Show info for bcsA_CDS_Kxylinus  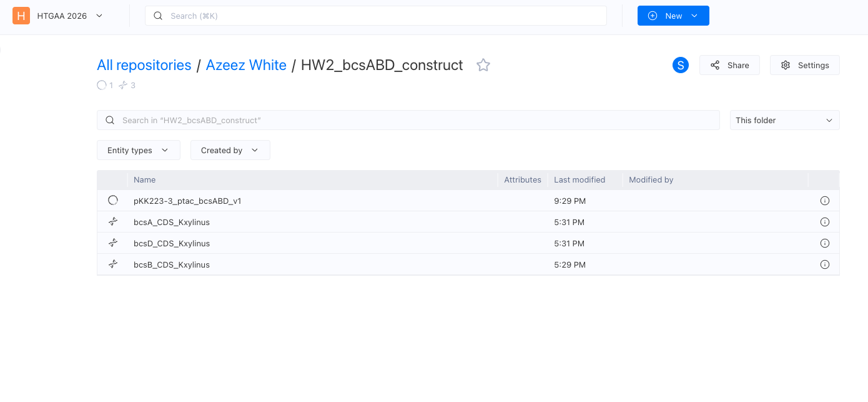click(x=824, y=222)
